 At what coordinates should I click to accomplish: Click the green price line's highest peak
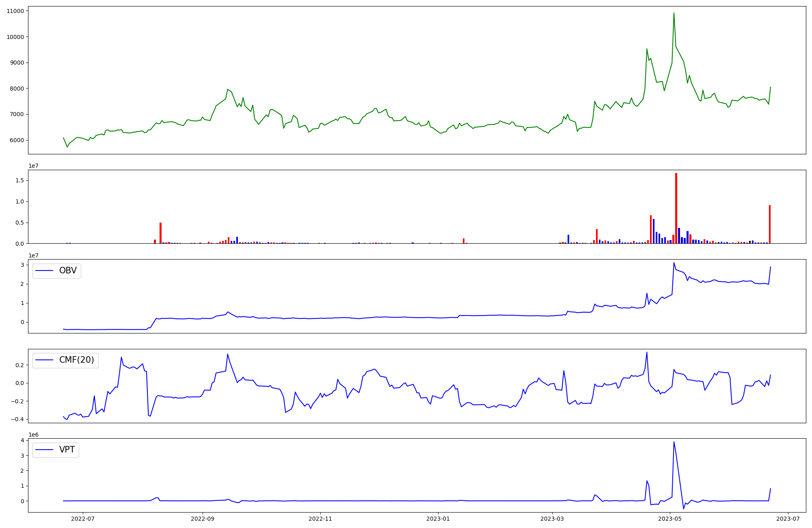674,13
